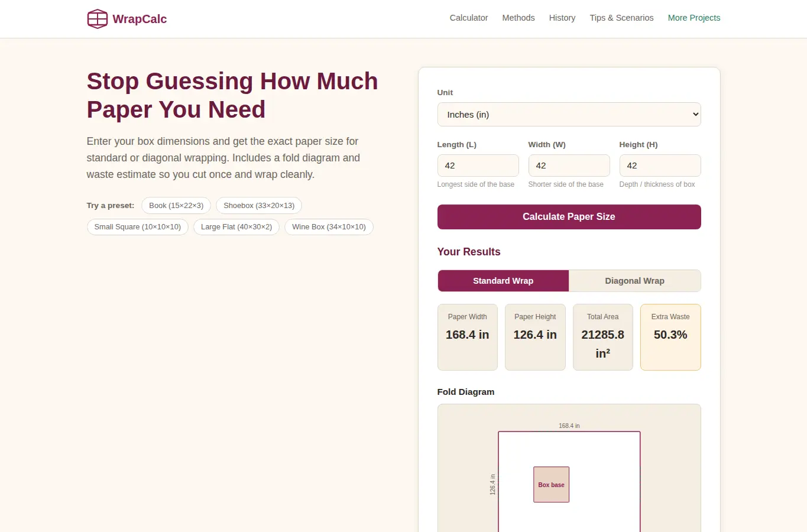Switch to the Diagonal Wrap tab
The width and height of the screenshot is (807, 532).
click(x=634, y=281)
